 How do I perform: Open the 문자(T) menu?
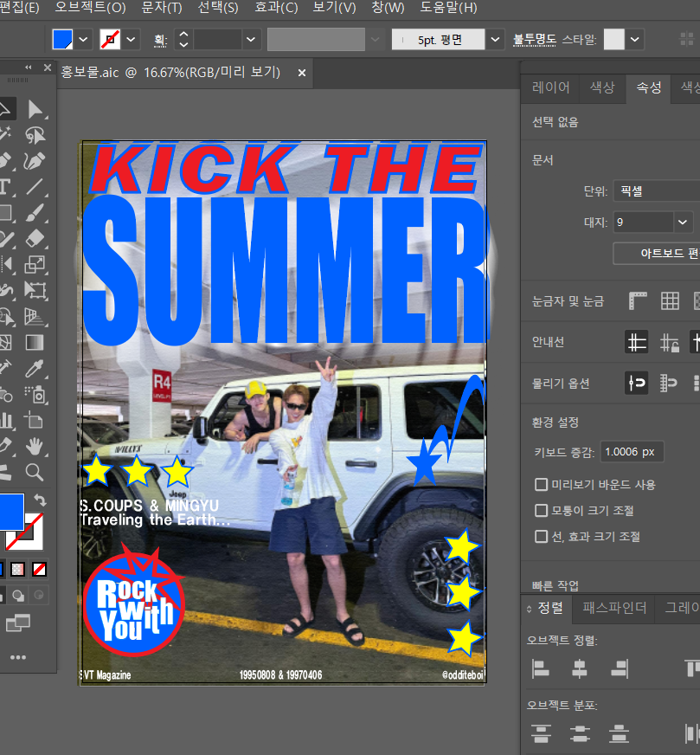point(162,8)
